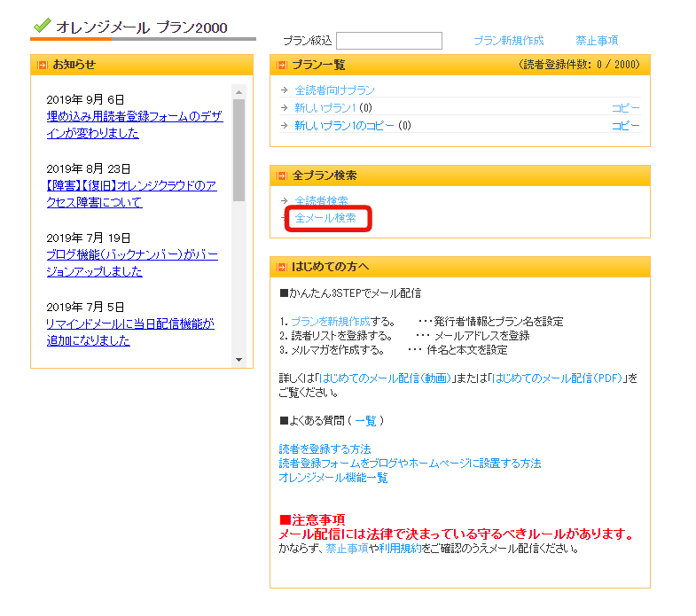Click the 2019年 8月 23日 date text
The image size is (696, 616).
89,168
